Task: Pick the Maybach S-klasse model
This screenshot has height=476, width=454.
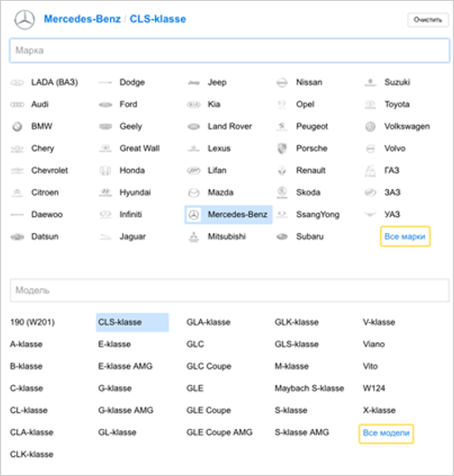Action: point(309,388)
